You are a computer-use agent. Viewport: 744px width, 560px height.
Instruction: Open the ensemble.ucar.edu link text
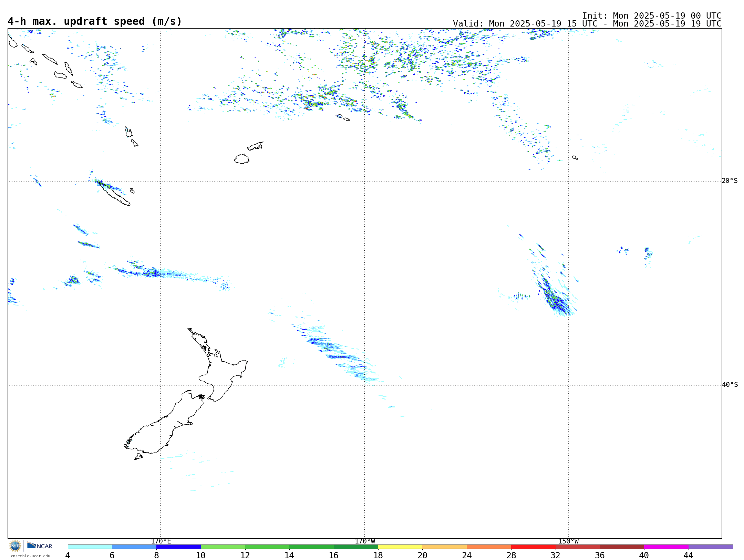(31, 556)
